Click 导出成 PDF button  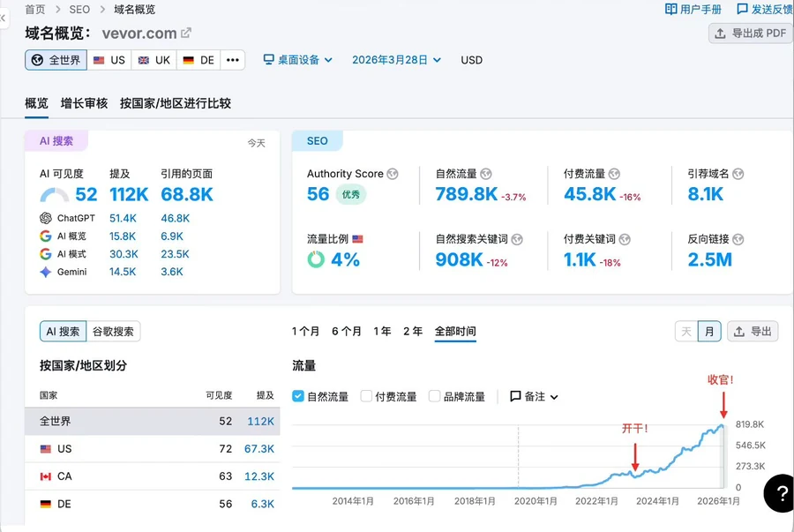(x=751, y=34)
